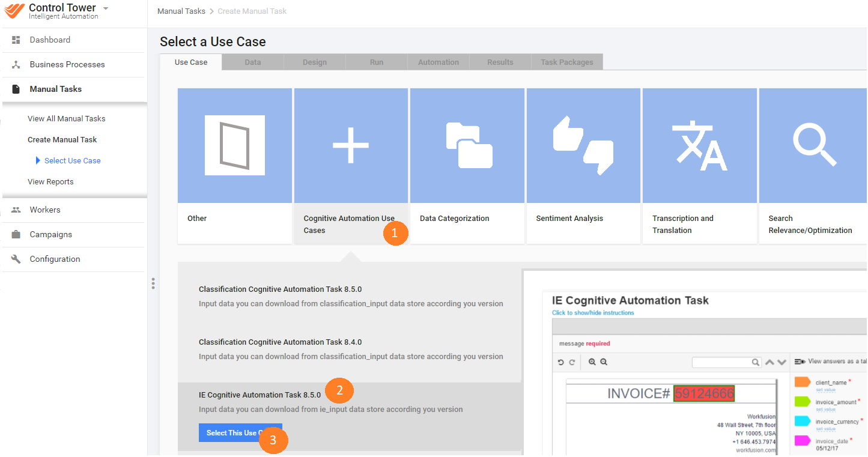Switch to the Automation tab
The image size is (868, 457).
(439, 62)
